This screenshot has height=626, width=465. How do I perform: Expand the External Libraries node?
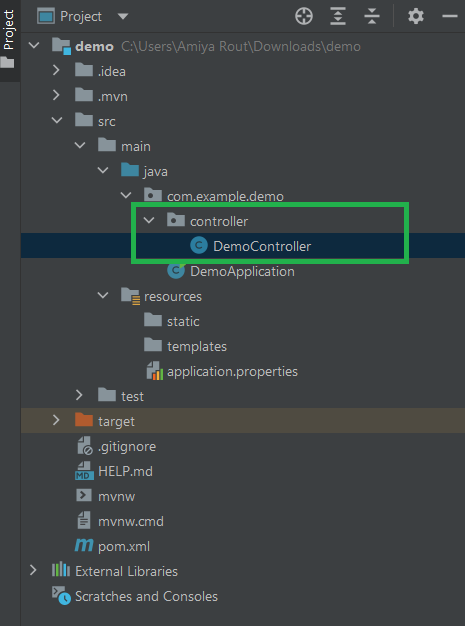tap(33, 571)
